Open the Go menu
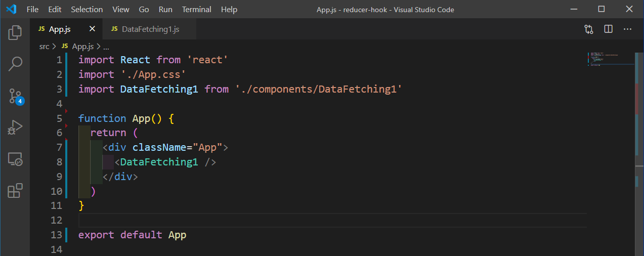Screen dimensions: 644x256 (x=144, y=10)
